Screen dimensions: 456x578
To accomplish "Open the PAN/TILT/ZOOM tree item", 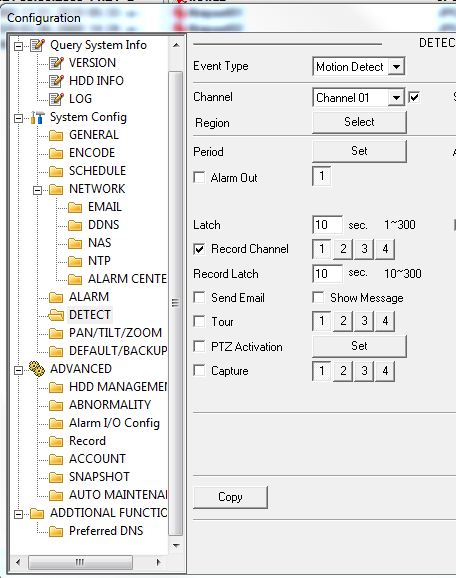I will (x=115, y=333).
